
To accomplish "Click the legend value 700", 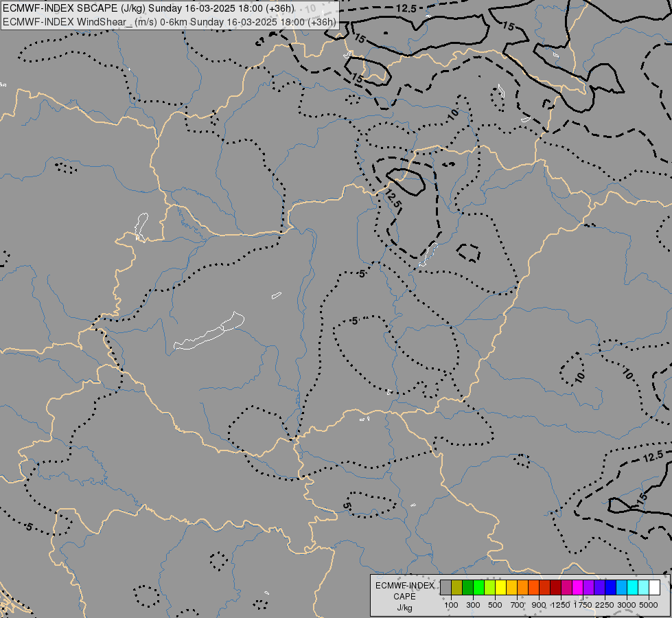I will (518, 605).
